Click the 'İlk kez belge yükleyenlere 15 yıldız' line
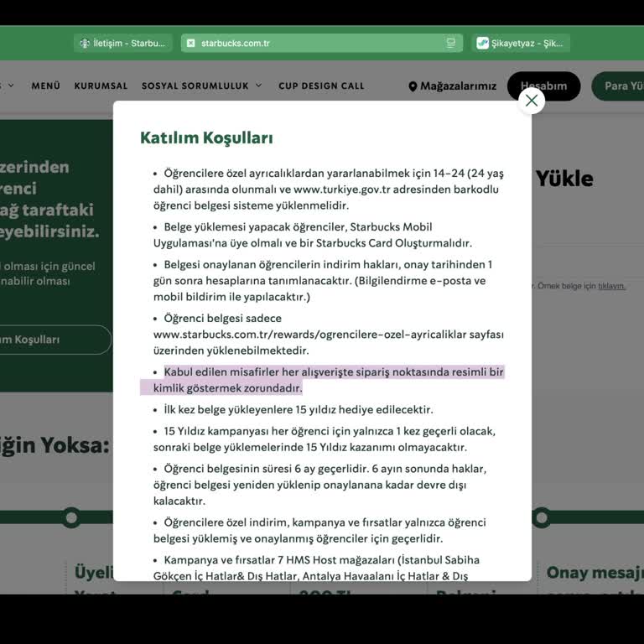644x644 pixels. [x=299, y=409]
